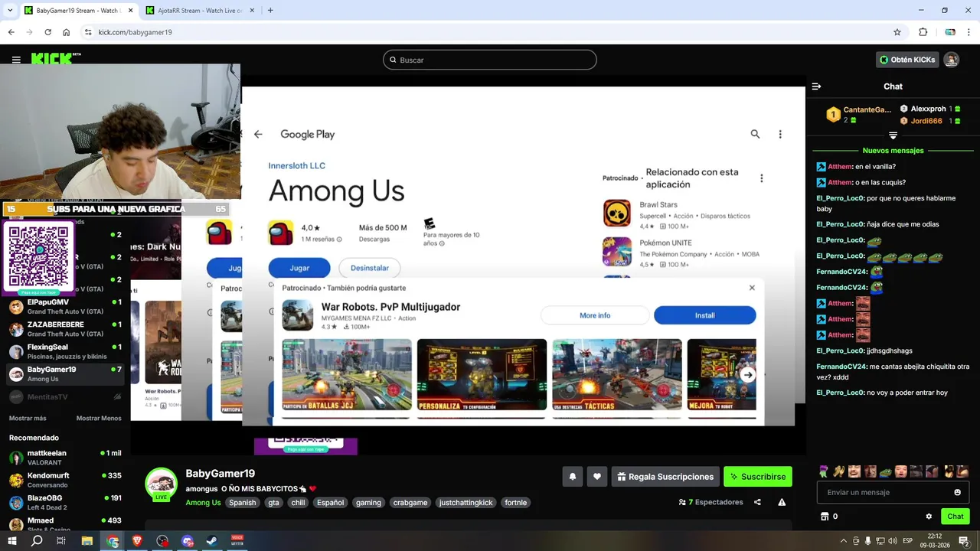980x551 pixels.
Task: Open the Obtén KICKs button
Action: [x=907, y=60]
